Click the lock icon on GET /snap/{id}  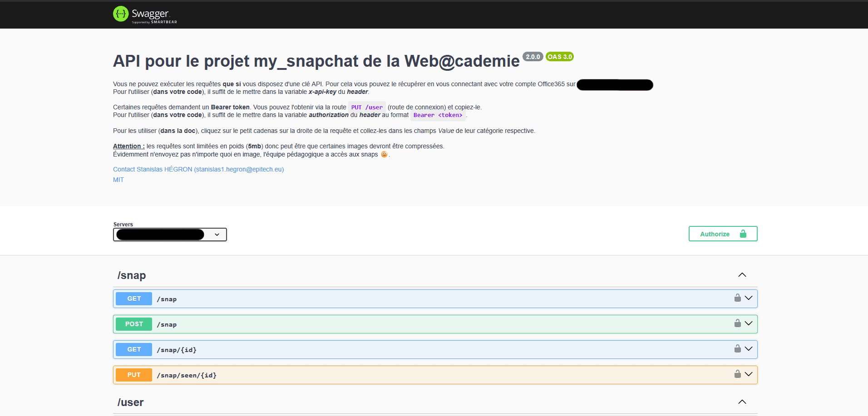pos(737,349)
